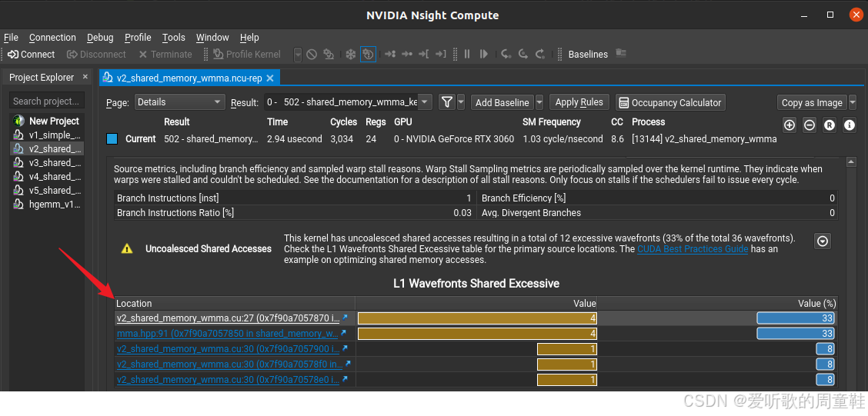Click the Resume icon next to Pause
The image size is (868, 416).
tap(484, 55)
